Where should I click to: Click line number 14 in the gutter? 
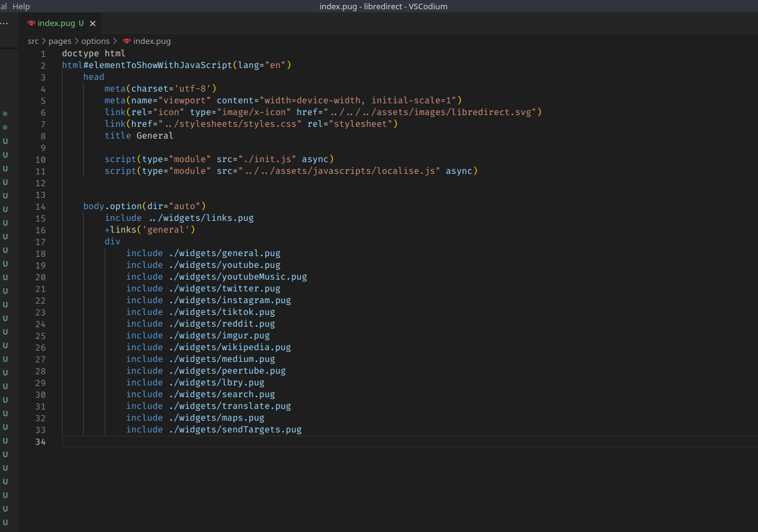[41, 207]
